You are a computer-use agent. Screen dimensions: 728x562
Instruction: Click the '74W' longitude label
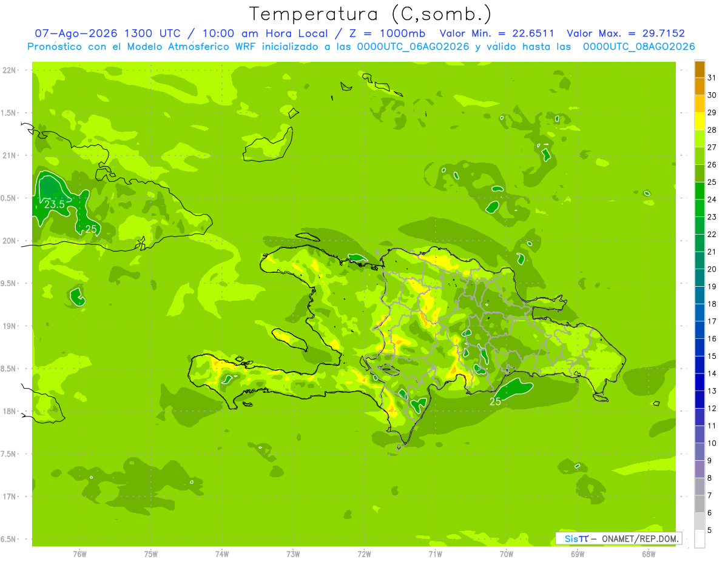click(x=222, y=554)
